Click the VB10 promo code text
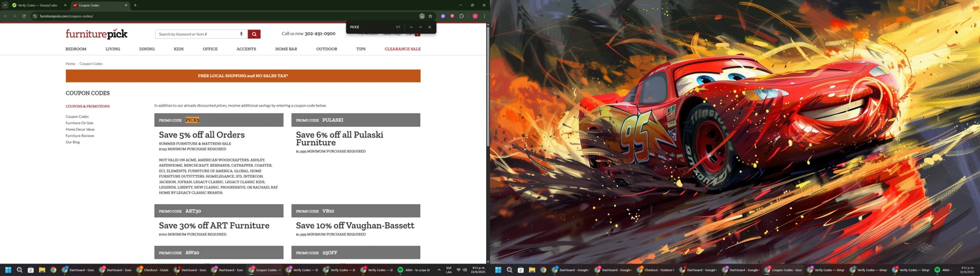 tap(328, 211)
